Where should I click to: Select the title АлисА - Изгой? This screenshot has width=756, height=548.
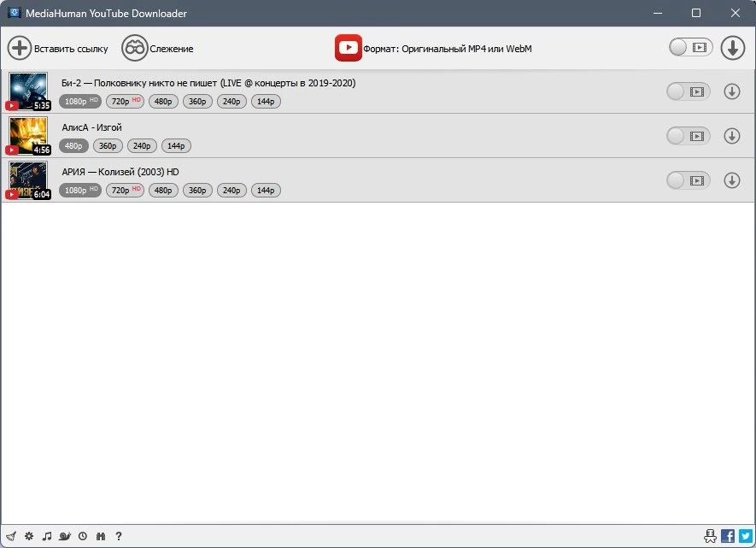91,127
